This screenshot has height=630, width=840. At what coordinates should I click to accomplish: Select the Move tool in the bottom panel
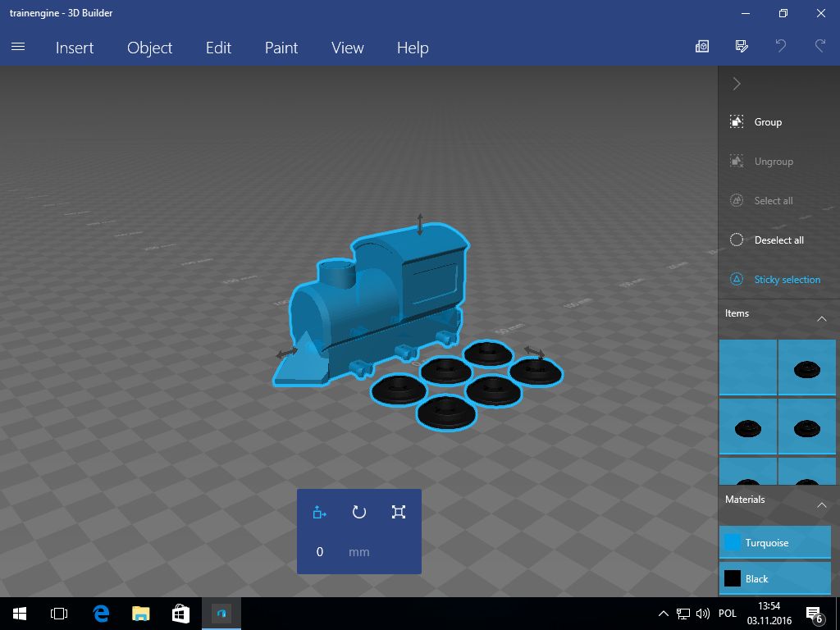[319, 512]
